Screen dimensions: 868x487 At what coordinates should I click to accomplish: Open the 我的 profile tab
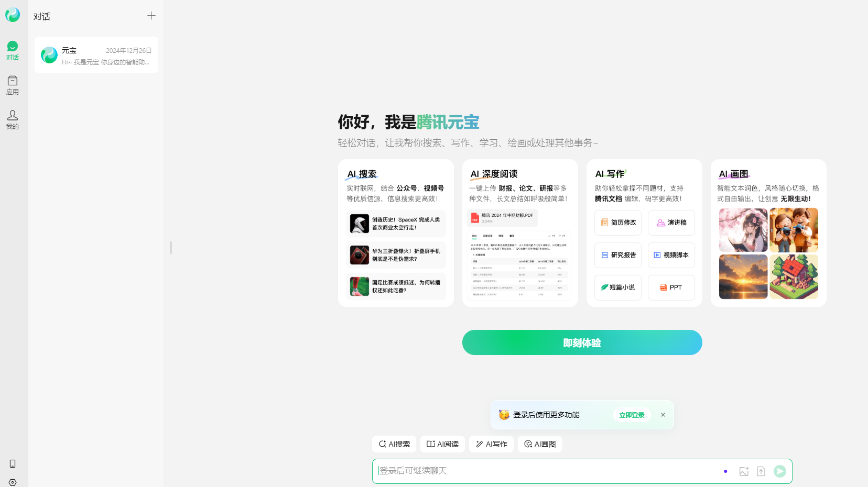coord(13,120)
